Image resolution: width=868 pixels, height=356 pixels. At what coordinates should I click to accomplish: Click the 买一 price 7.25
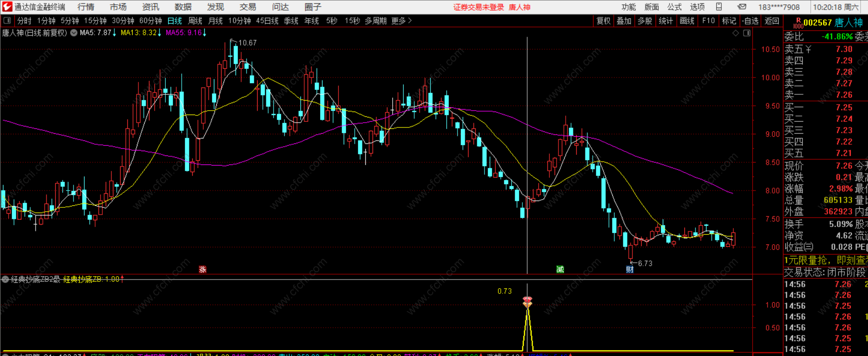[844, 107]
